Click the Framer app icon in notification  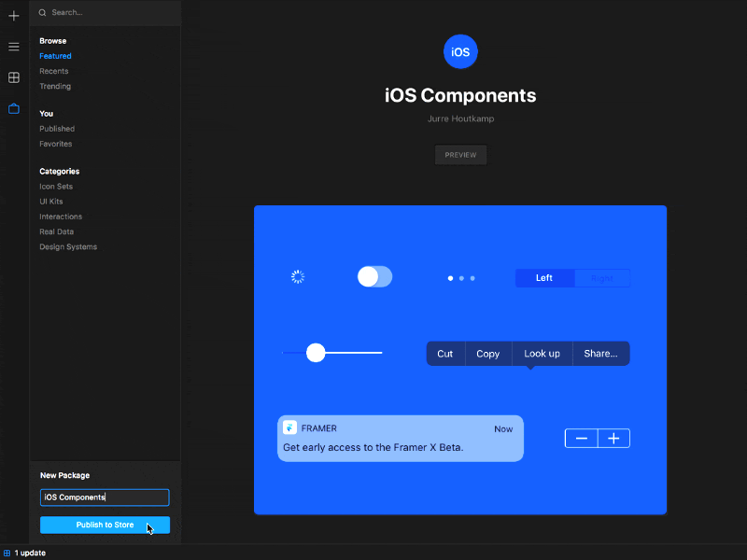(289, 427)
